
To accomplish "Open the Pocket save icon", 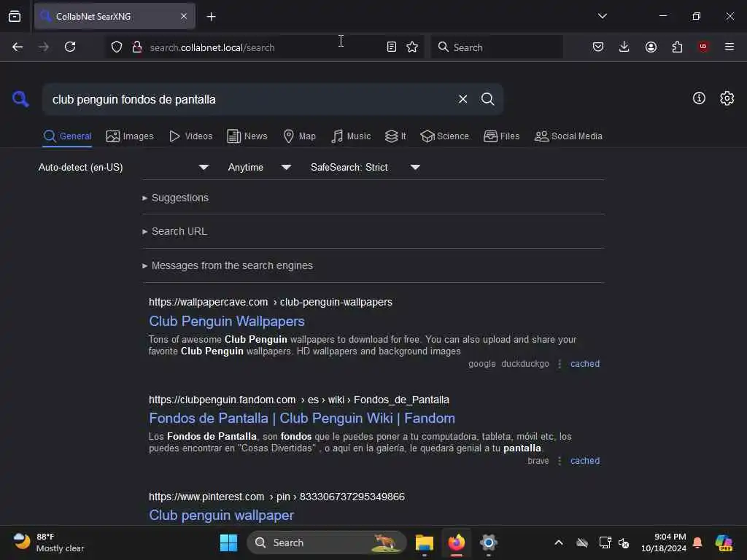I will (598, 47).
